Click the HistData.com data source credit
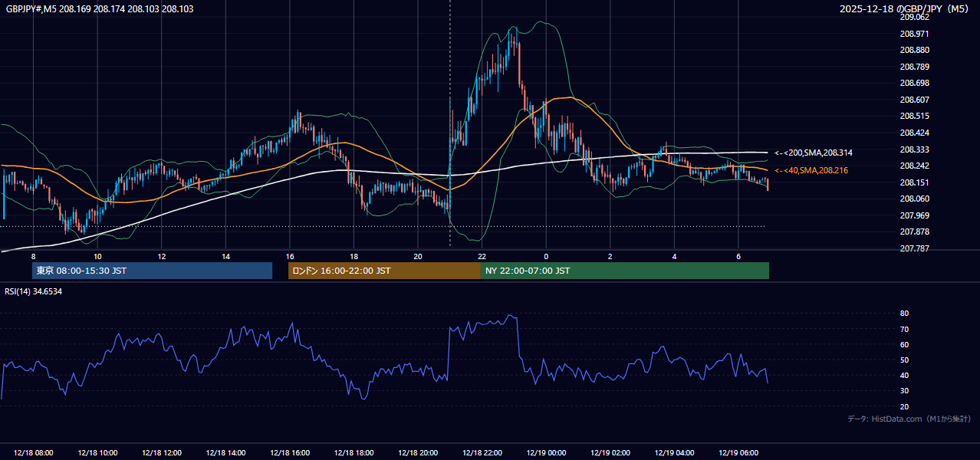Viewport: 980px width, 460px height. [909, 419]
